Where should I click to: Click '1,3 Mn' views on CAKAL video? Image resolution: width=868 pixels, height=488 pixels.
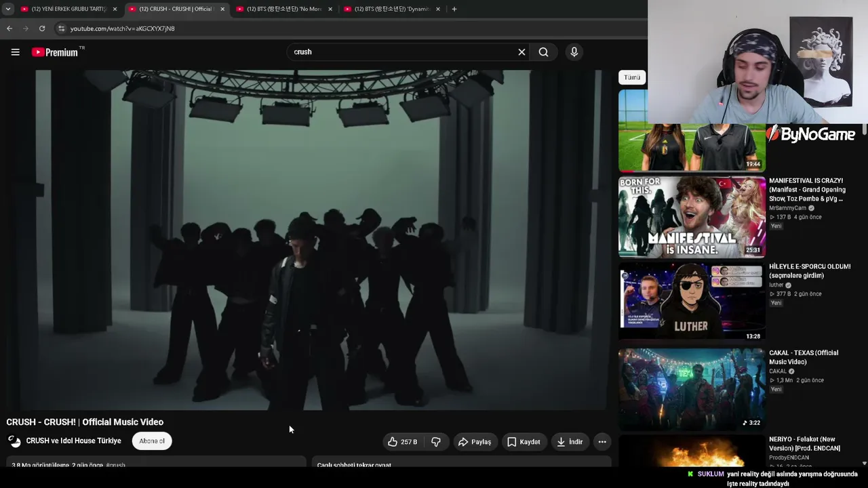pos(784,380)
